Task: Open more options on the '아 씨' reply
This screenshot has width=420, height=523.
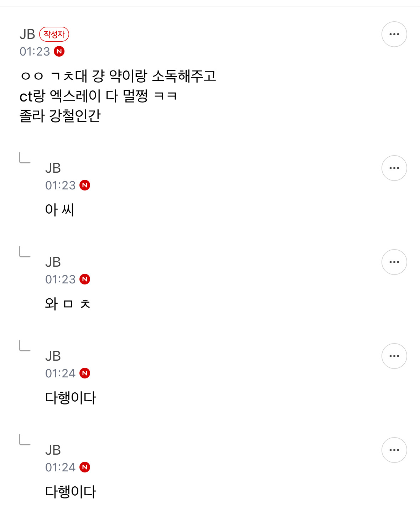Action: pyautogui.click(x=394, y=168)
